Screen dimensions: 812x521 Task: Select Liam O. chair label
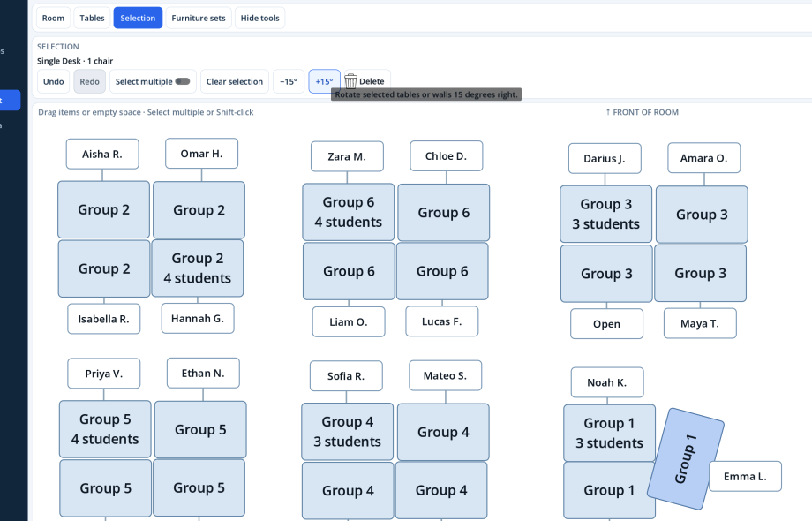[x=349, y=322]
